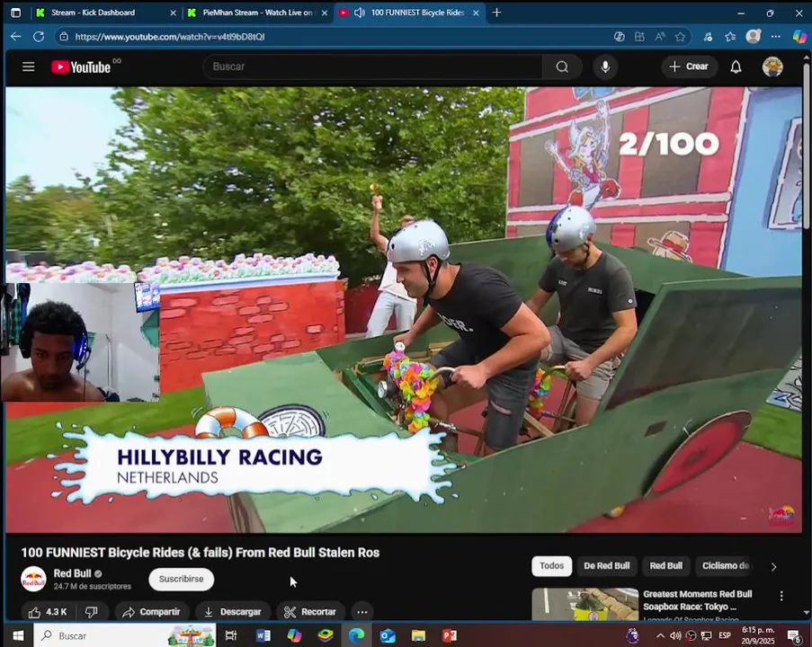This screenshot has height=647, width=812.
Task: Switch to PieMhan Stream tab
Action: tap(257, 13)
